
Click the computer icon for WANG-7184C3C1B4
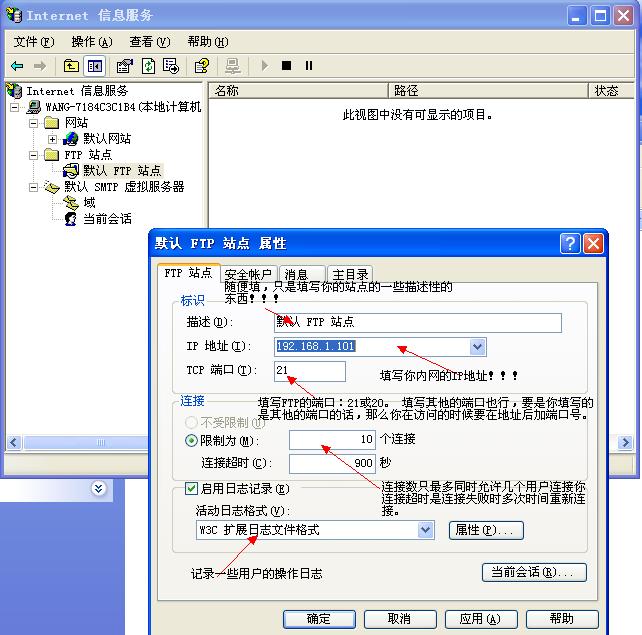[34, 107]
